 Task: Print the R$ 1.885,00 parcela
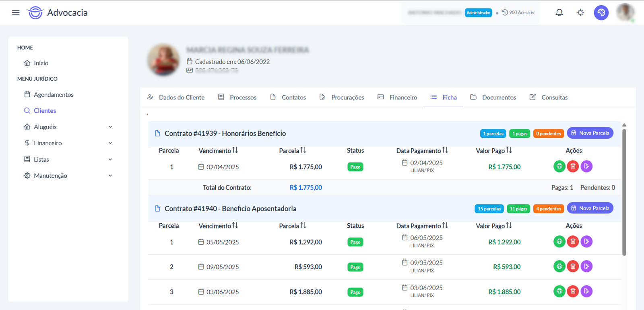coord(559,291)
